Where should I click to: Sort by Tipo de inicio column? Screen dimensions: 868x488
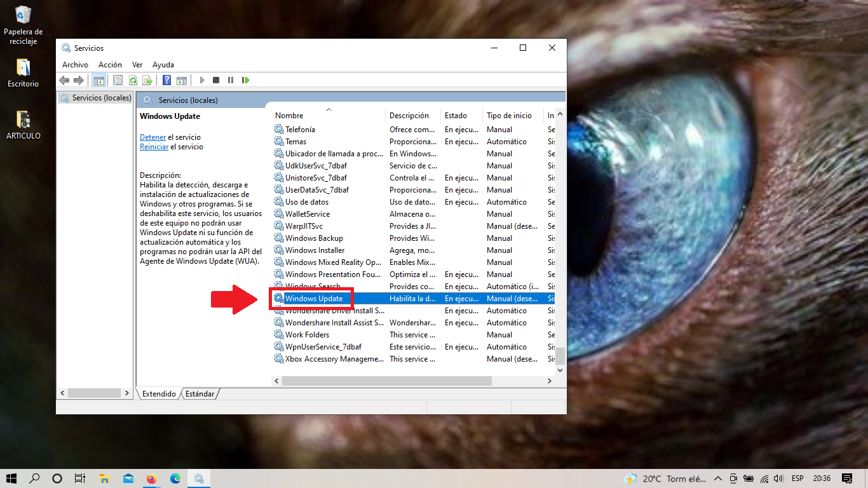[509, 116]
